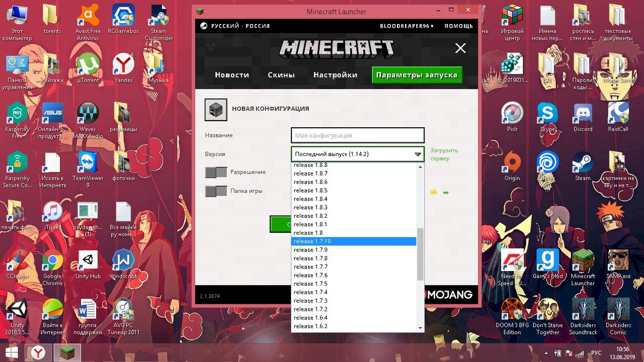
Task: Select release 1.7.6 entry
Action: click(354, 275)
